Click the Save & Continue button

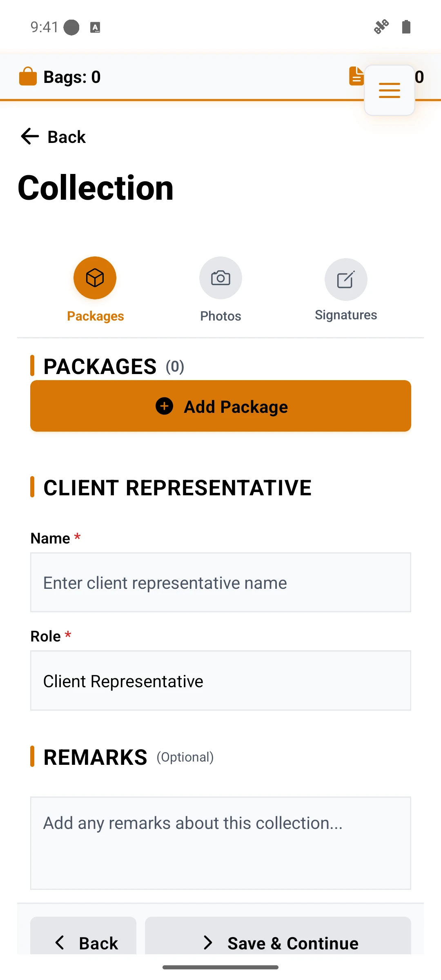point(278,936)
